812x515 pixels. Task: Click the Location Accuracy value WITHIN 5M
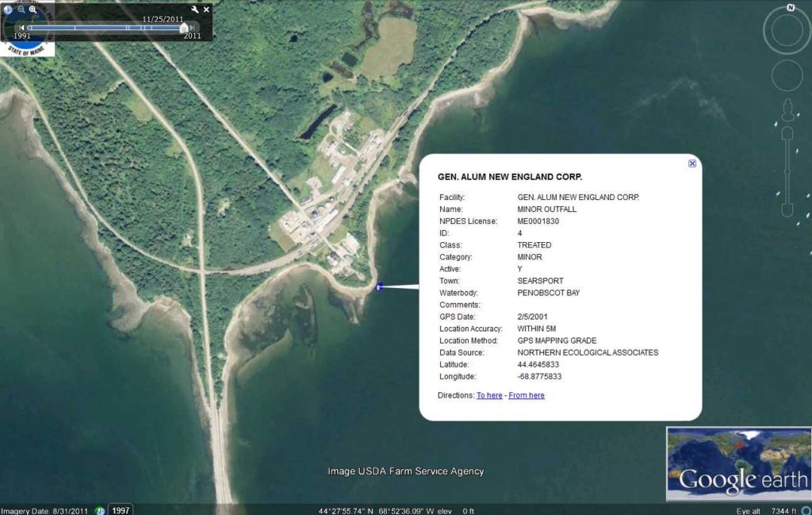(x=537, y=329)
